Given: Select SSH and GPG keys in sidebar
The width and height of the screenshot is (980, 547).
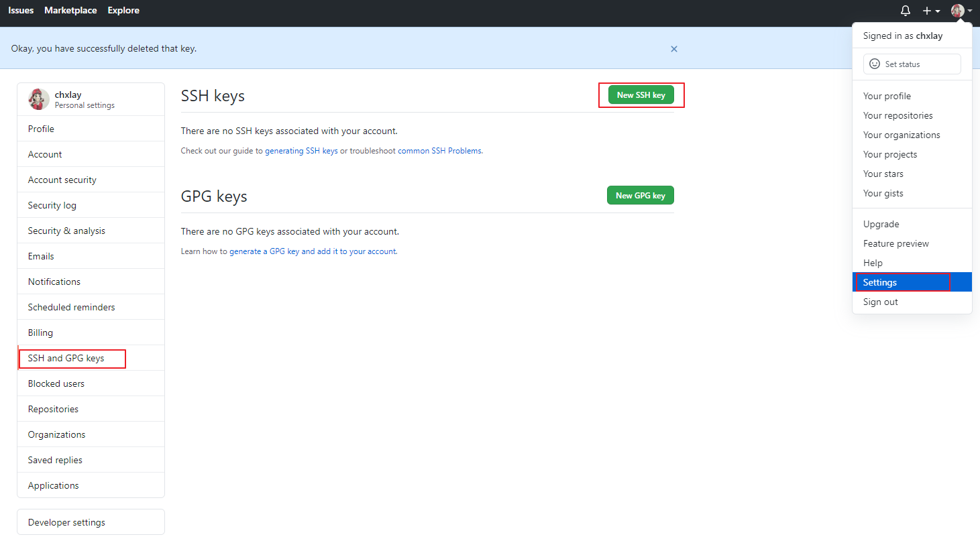Looking at the screenshot, I should click(91, 358).
